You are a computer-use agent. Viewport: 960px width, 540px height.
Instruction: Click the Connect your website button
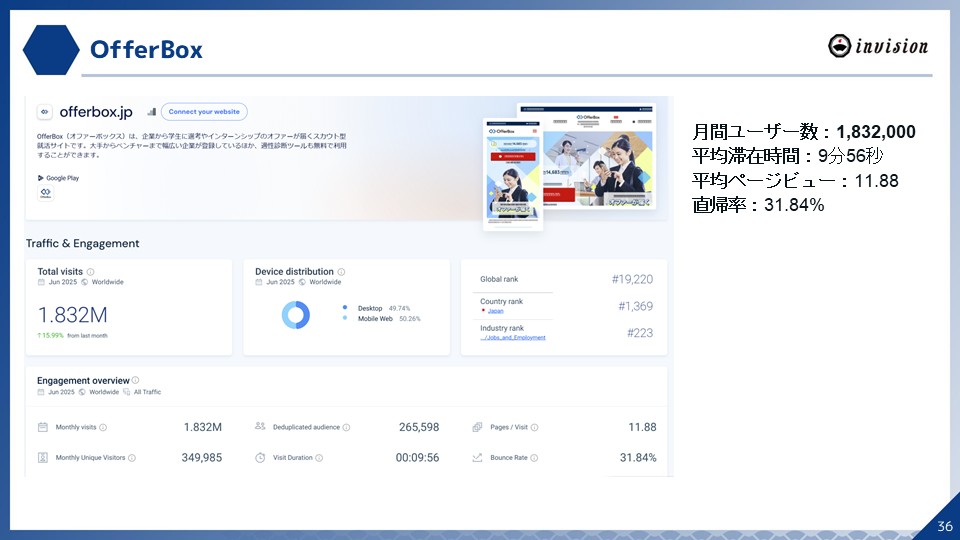coord(204,111)
